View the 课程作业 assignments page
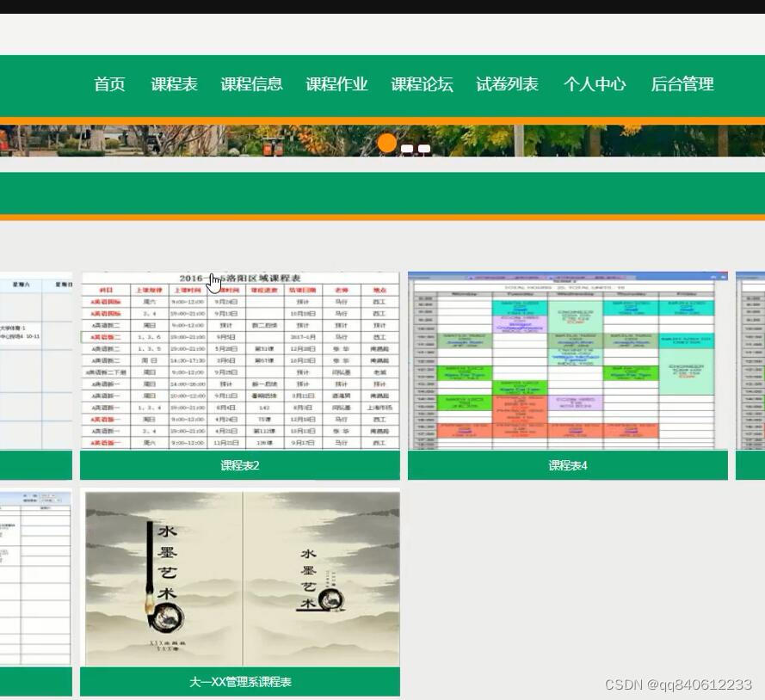Viewport: 765px width, 700px height. point(336,84)
